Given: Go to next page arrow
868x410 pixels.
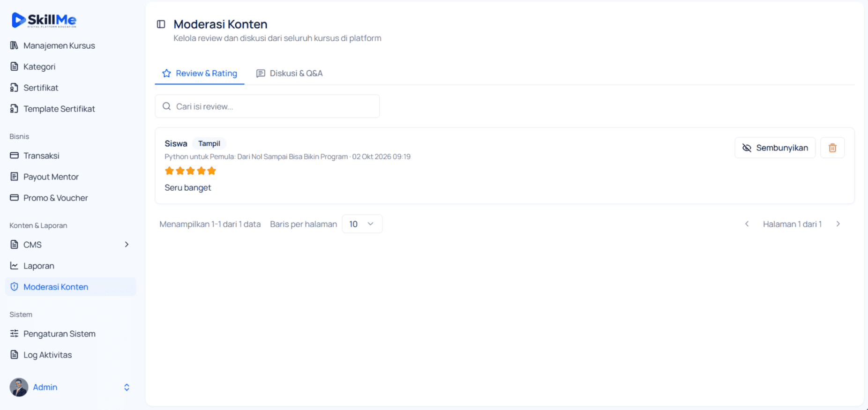Looking at the screenshot, I should (x=838, y=224).
